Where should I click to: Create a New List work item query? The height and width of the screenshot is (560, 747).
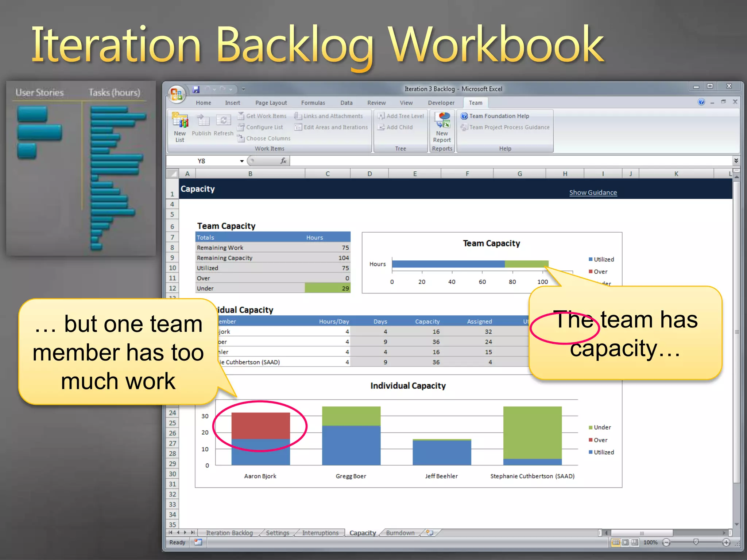pos(180,127)
